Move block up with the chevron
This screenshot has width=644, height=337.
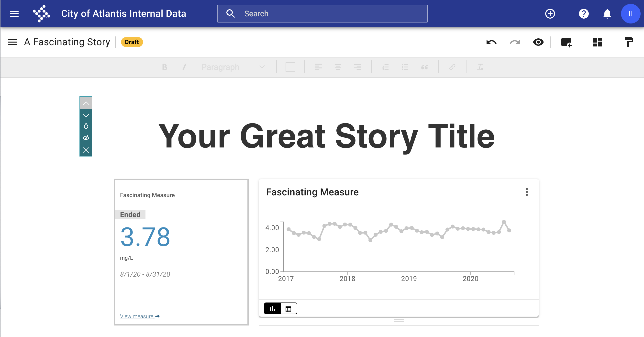click(86, 103)
